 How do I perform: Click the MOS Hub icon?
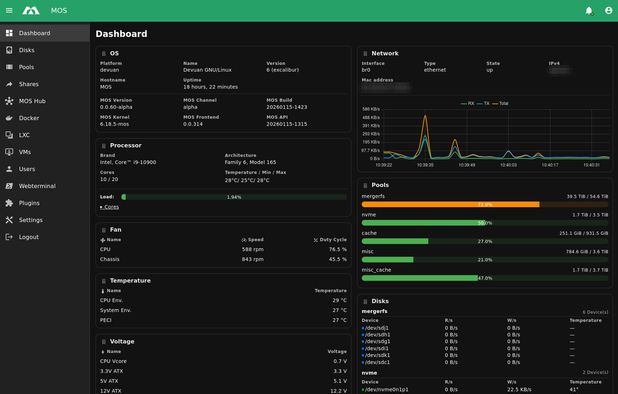(9, 101)
